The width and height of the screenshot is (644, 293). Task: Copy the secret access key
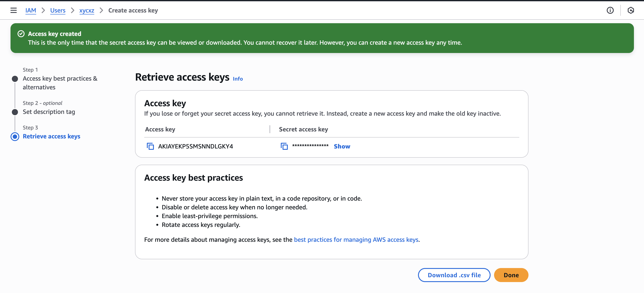click(x=284, y=146)
